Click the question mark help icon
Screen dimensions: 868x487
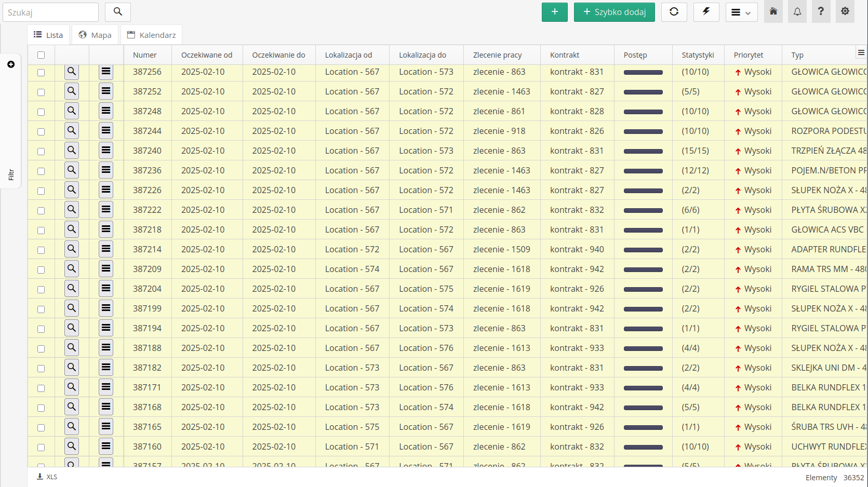pos(821,12)
